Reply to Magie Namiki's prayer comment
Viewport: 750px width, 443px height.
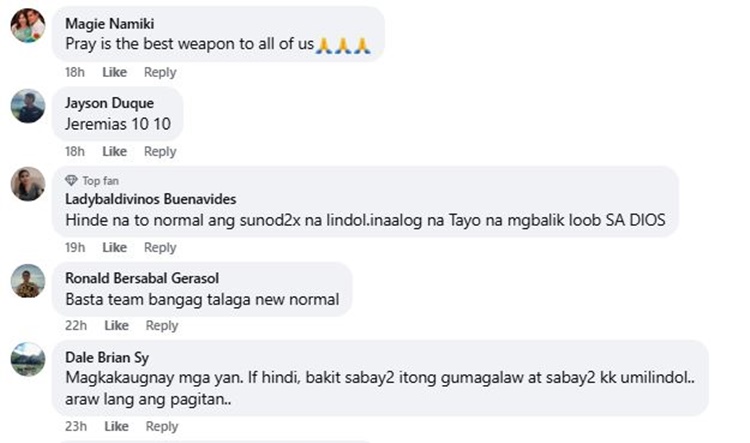(x=160, y=72)
